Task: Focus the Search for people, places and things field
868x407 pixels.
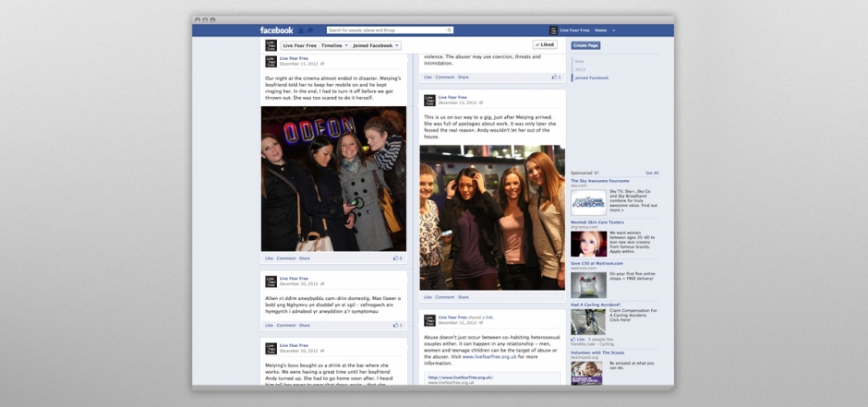Action: click(390, 30)
